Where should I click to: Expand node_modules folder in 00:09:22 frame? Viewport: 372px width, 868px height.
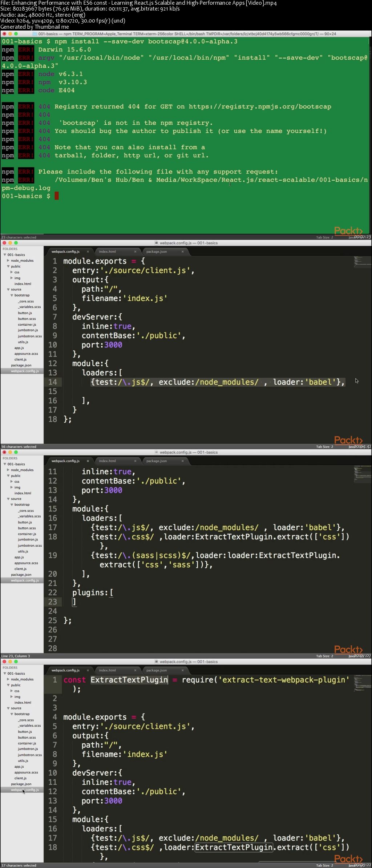point(8,679)
